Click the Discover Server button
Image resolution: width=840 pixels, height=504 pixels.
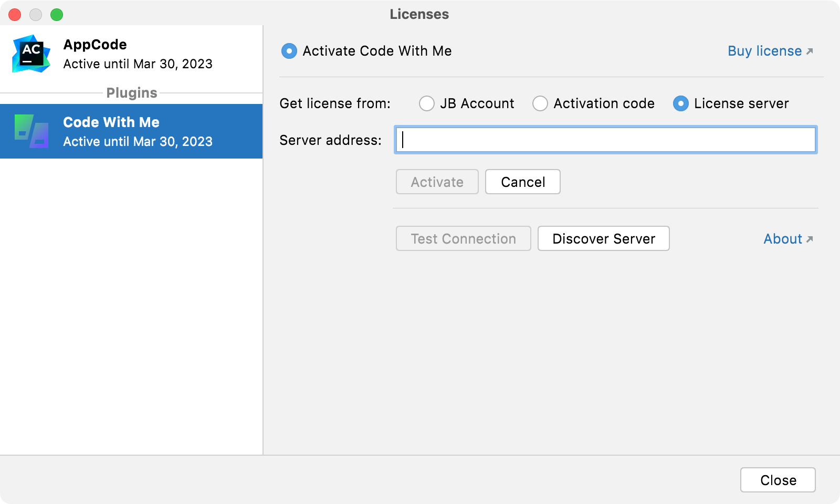(604, 238)
